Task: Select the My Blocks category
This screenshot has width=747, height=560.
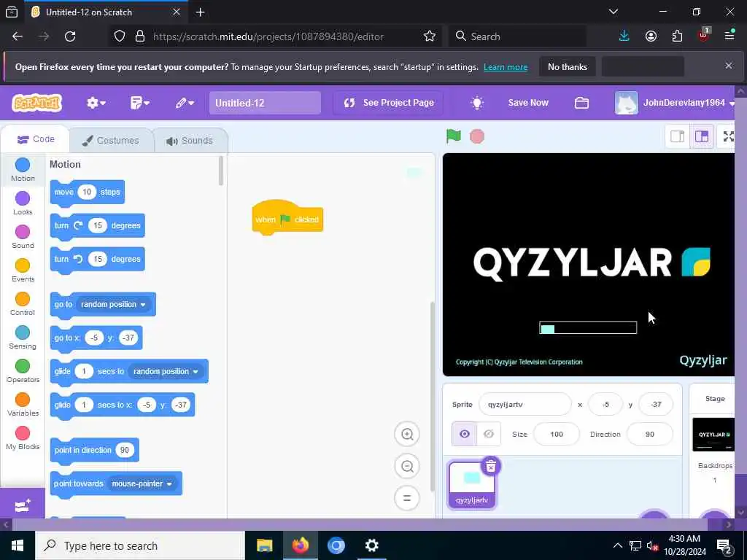Action: (23, 438)
